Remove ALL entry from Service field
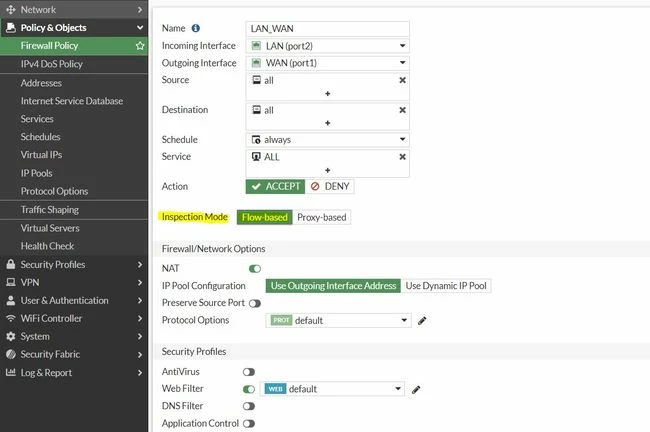 coord(402,157)
